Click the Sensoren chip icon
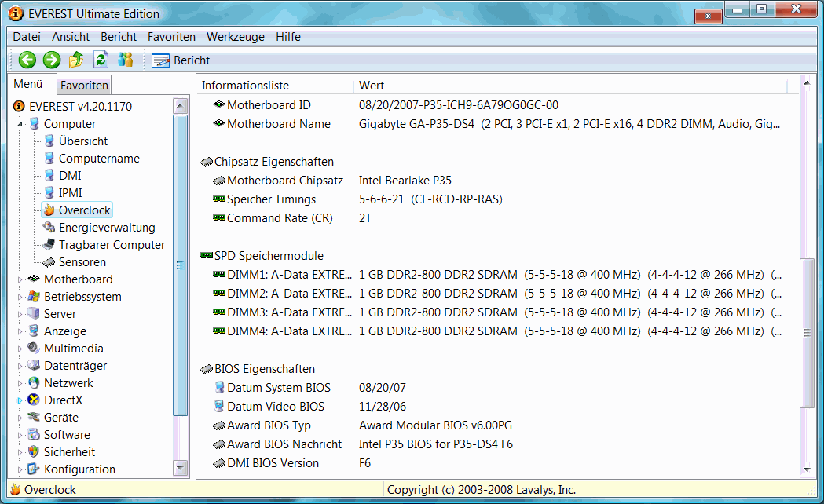 tap(49, 262)
